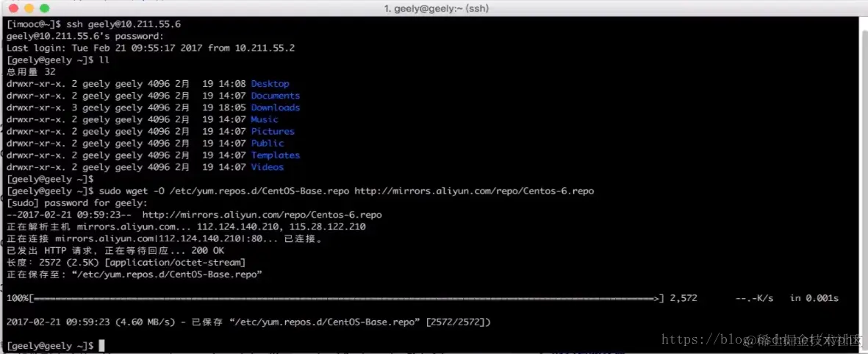The width and height of the screenshot is (868, 354).
Task: Click the blue Videos directory name
Action: coord(268,167)
